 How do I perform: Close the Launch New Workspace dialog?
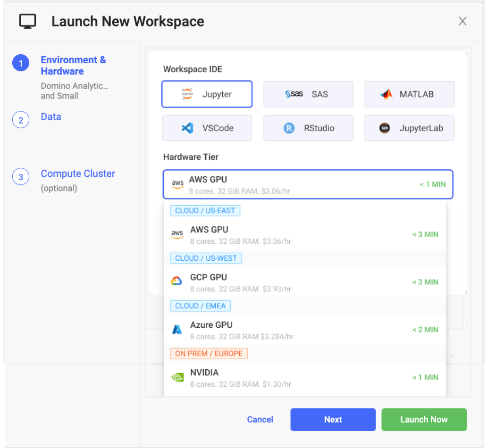(x=462, y=21)
